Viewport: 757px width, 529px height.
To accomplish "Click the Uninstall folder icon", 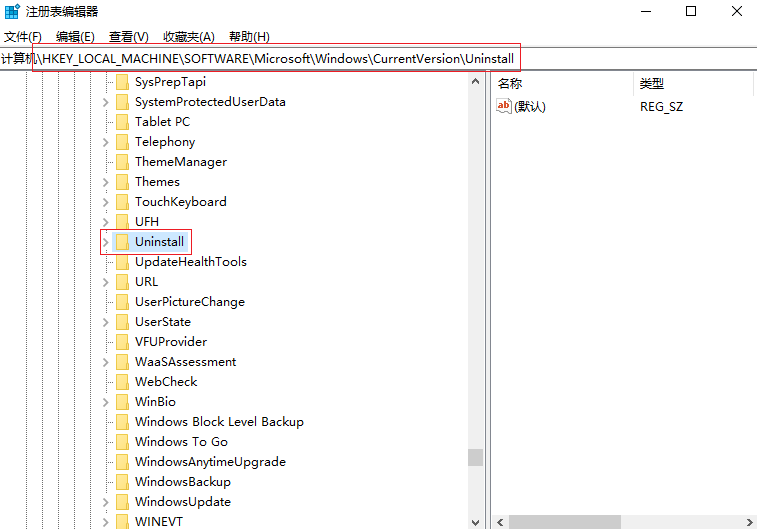I will coord(122,242).
